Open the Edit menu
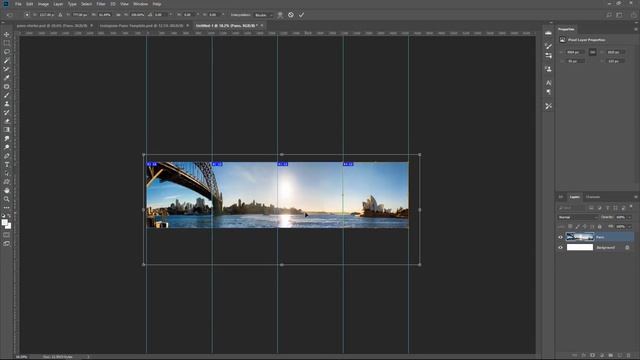 (x=29, y=4)
